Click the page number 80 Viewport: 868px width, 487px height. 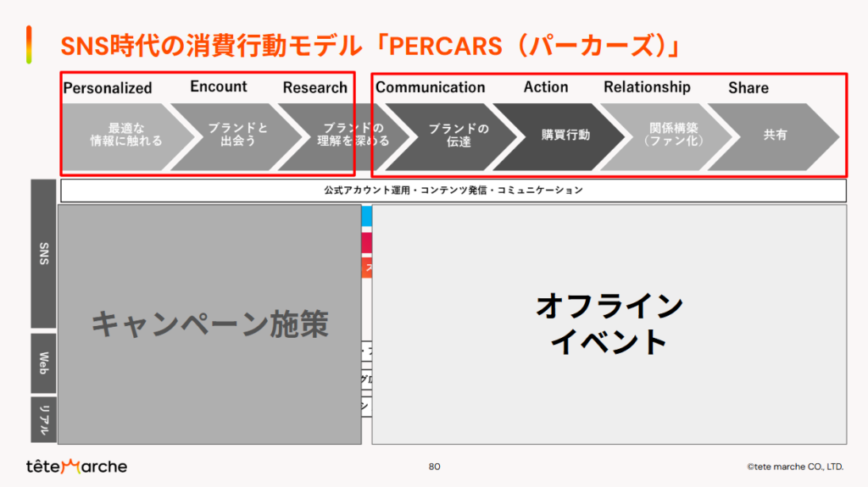tap(434, 467)
